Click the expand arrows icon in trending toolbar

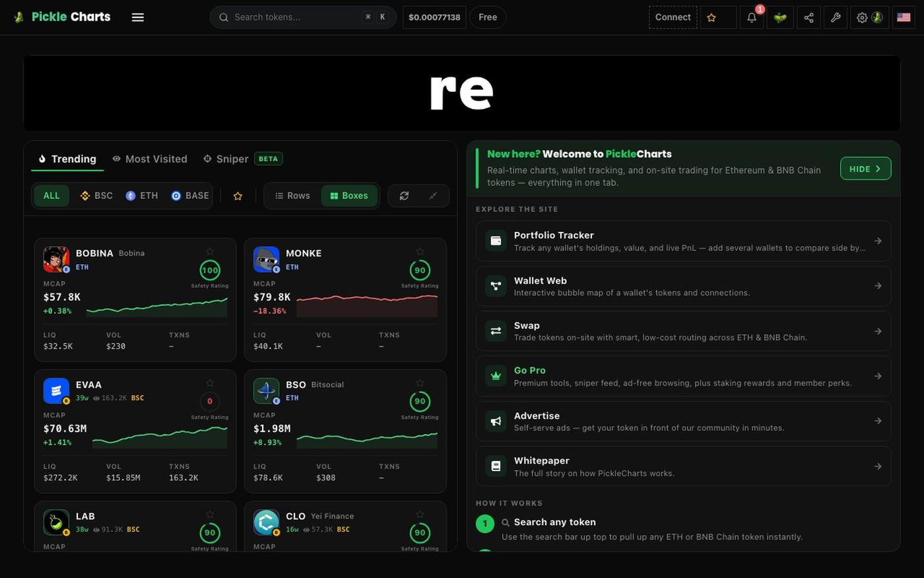pos(433,196)
